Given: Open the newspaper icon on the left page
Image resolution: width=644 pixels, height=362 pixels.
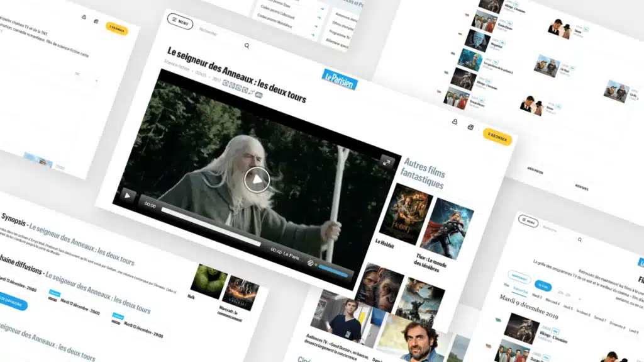Looking at the screenshot, I should [x=96, y=21].
